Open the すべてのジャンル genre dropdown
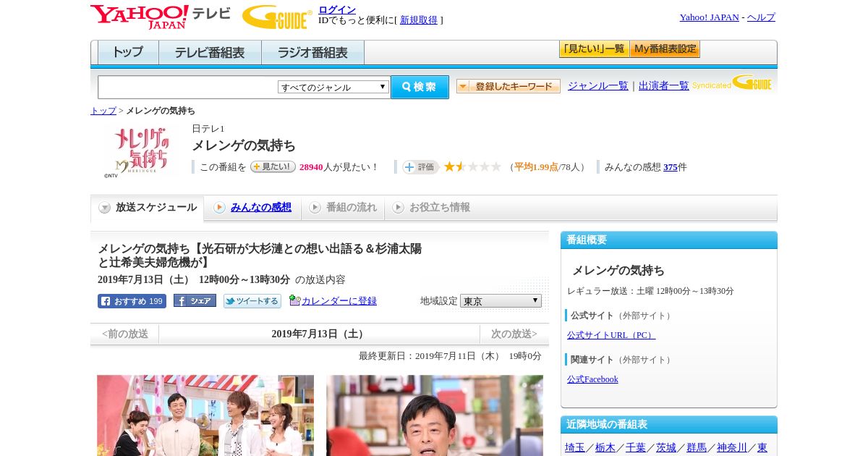The width and height of the screenshot is (868, 456). point(333,87)
